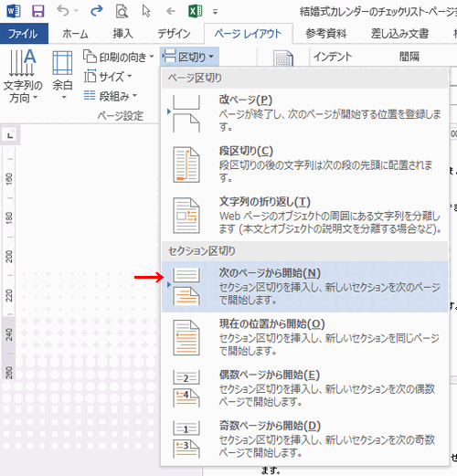Image resolution: width=457 pixels, height=476 pixels.
Task: Select 次のページから開始 section break
Action: coord(305,287)
